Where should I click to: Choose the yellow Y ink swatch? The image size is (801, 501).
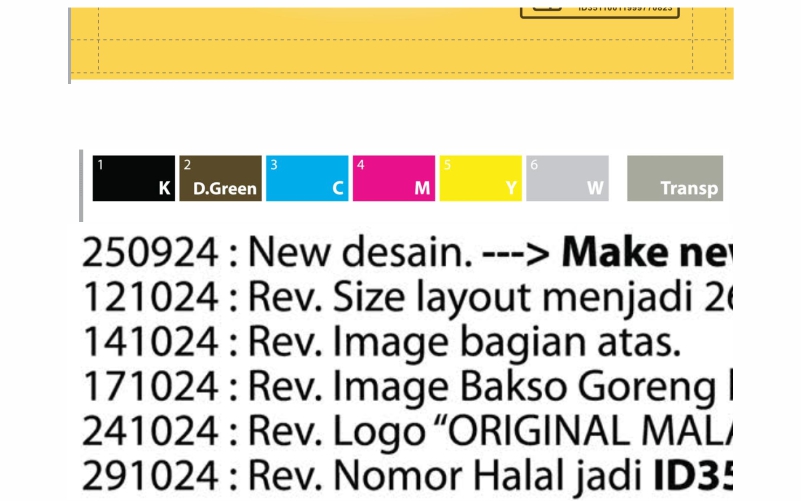point(480,178)
